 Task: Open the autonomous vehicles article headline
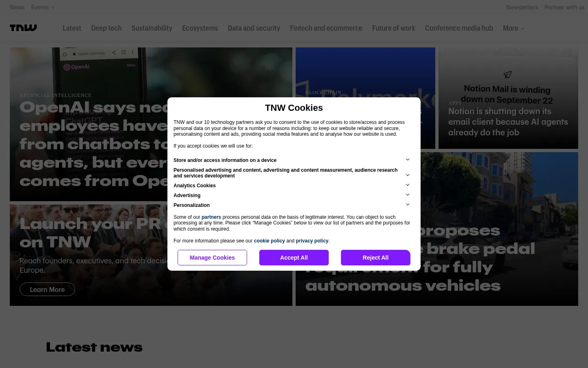pyautogui.click(x=420, y=258)
